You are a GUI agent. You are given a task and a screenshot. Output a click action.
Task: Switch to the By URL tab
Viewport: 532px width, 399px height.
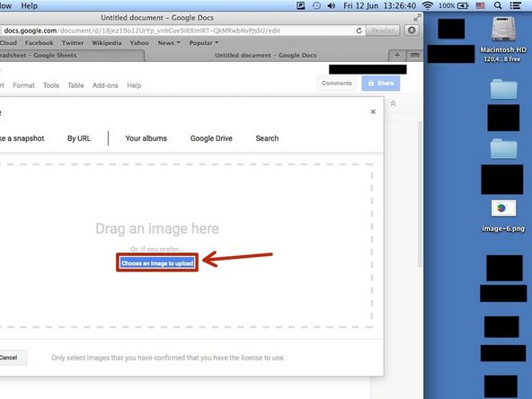click(79, 138)
